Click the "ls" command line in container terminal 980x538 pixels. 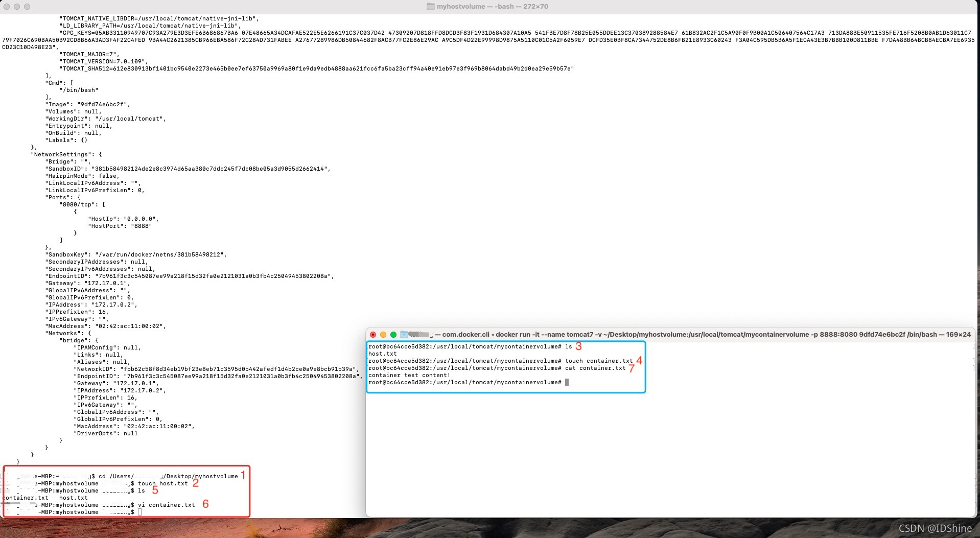tap(470, 346)
